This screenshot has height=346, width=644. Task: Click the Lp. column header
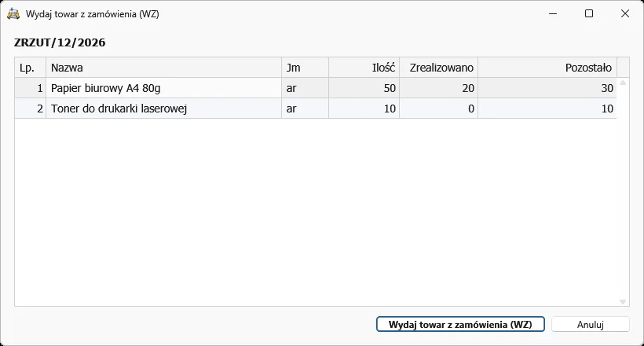click(31, 68)
